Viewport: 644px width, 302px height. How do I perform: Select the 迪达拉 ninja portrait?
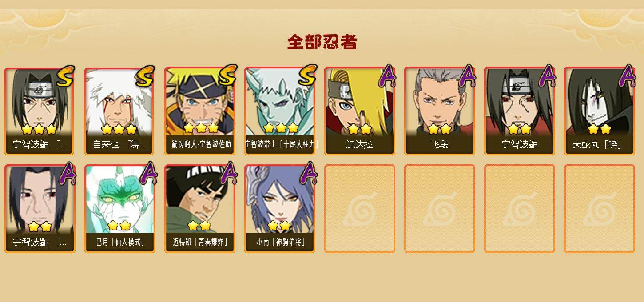click(359, 111)
